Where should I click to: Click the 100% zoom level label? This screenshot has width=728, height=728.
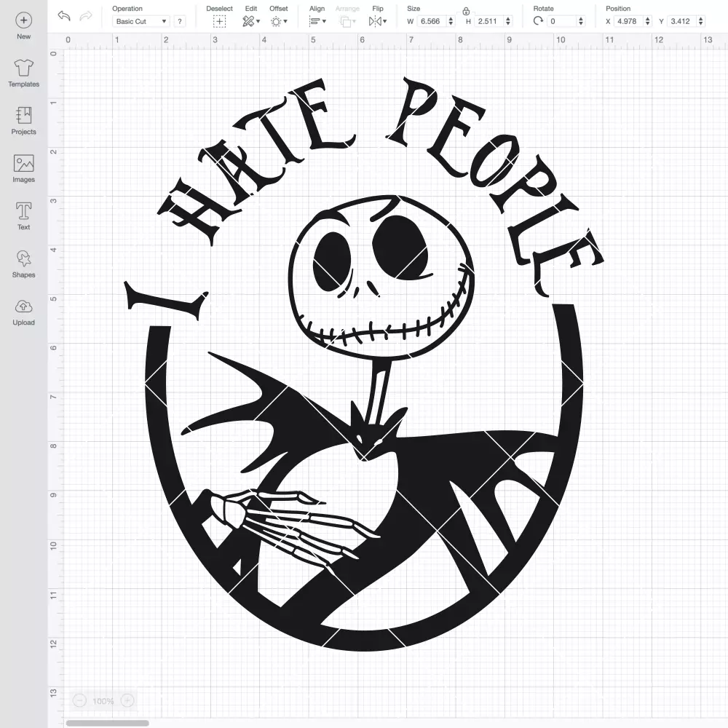point(103,701)
